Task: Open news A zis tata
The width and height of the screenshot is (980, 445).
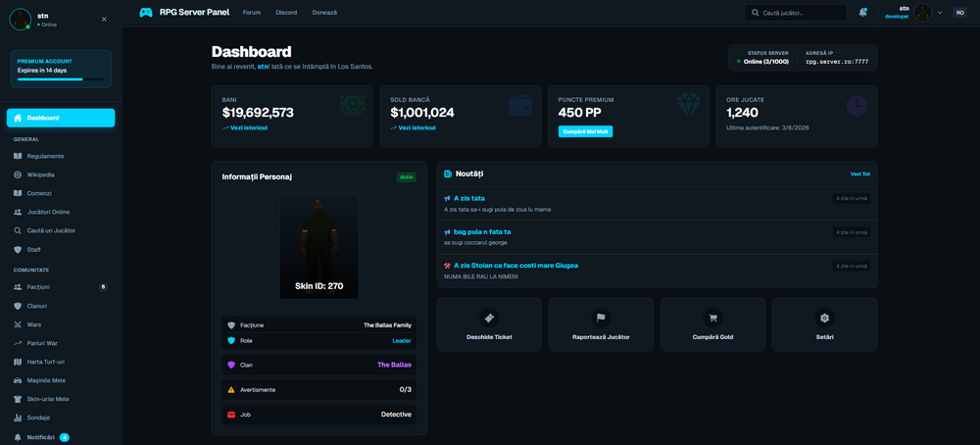Action: (468, 198)
